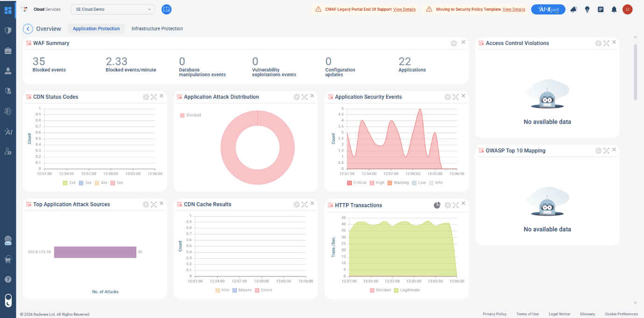Screen dimensions: 644x318
Task: Toggle Critical severity legend item
Action: coord(357,183)
